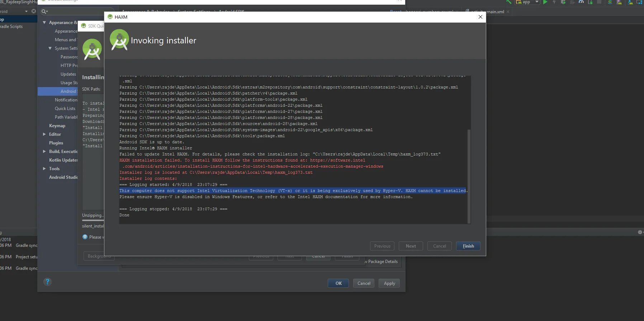Select Usage Statistics settings item
Screen dimensions: 644x321
(69, 83)
